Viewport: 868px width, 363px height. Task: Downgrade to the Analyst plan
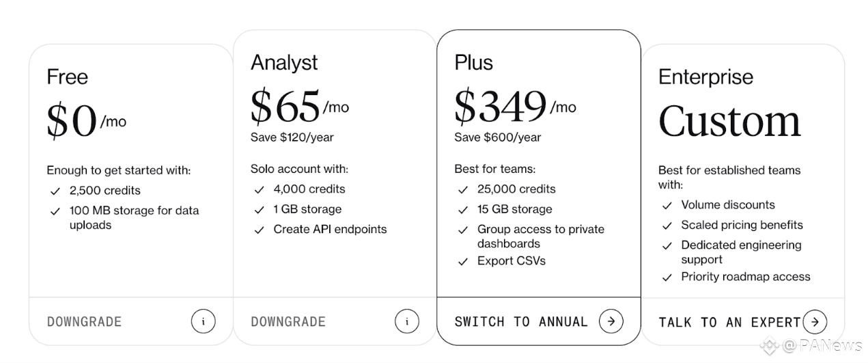[x=288, y=322]
